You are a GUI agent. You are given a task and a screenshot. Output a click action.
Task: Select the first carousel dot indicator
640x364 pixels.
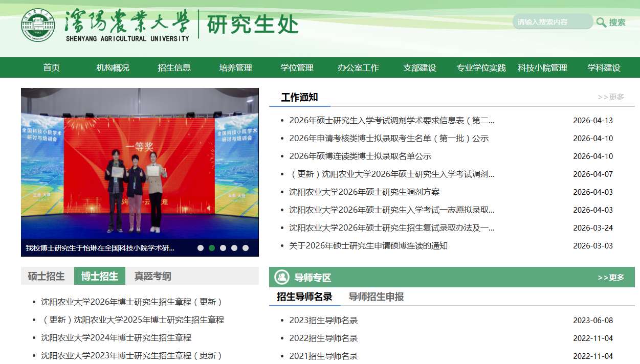coord(201,248)
